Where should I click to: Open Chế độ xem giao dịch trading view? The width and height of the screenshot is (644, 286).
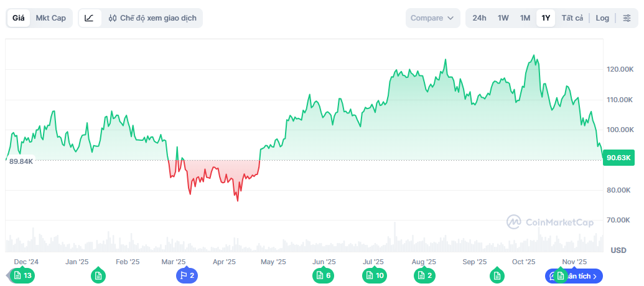pyautogui.click(x=152, y=18)
